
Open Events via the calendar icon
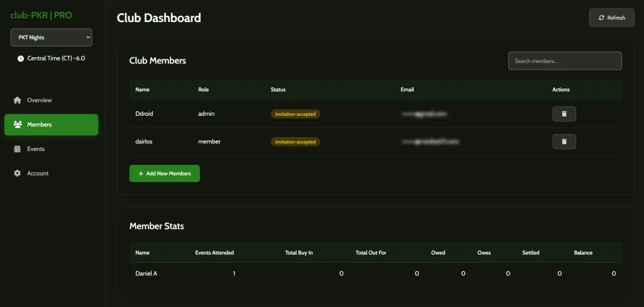tap(17, 149)
